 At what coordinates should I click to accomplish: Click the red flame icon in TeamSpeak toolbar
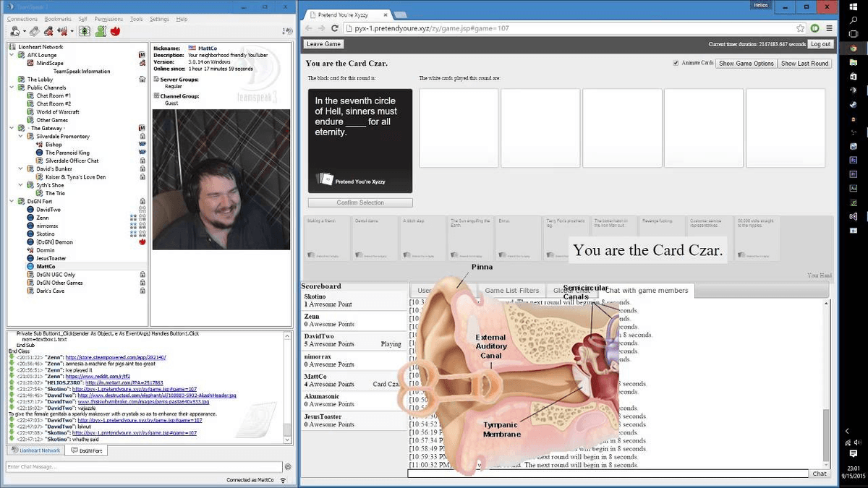pos(114,31)
